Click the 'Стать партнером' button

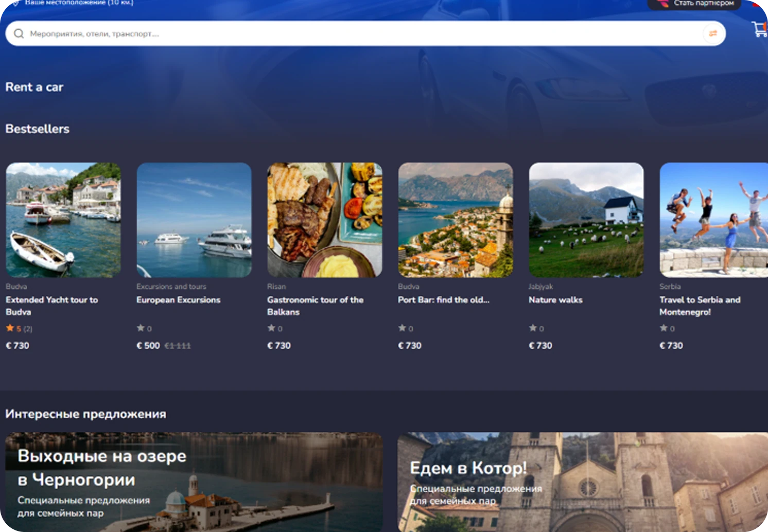(x=694, y=4)
